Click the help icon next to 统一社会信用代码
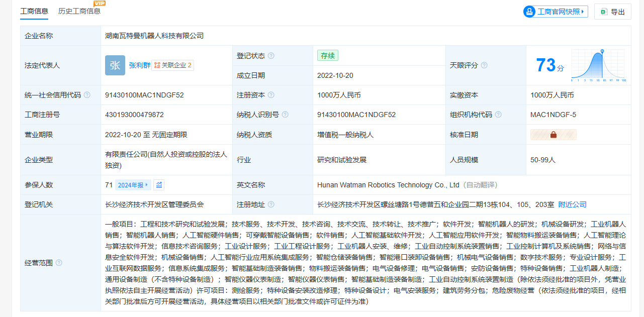Screen dimensions: 644x317 tap(87, 95)
